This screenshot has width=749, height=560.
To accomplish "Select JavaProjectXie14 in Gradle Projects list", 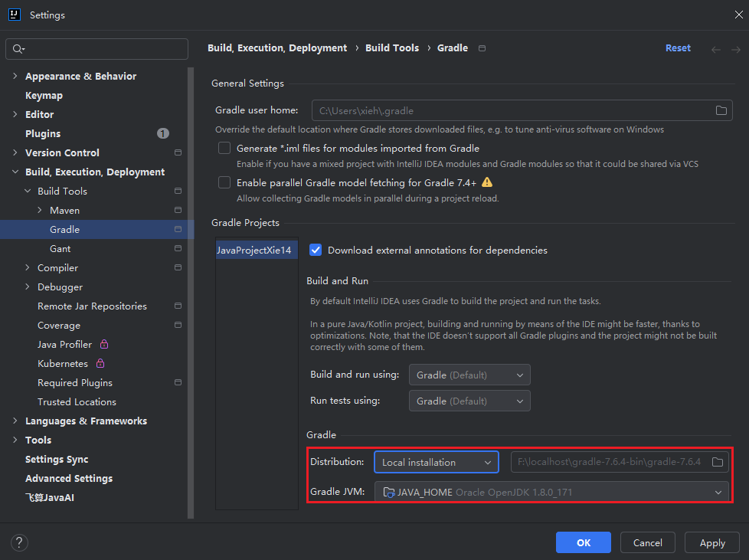I will (257, 250).
